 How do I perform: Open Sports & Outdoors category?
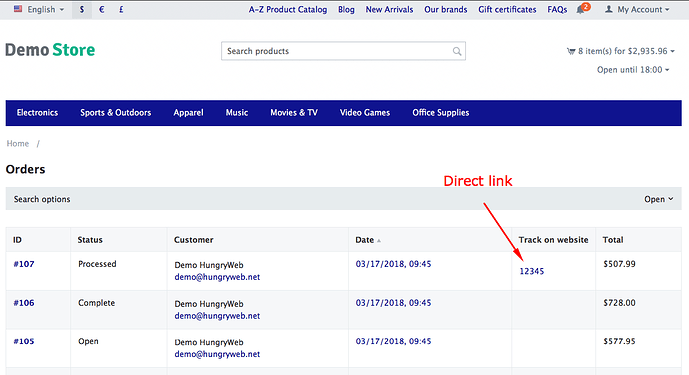tap(116, 113)
